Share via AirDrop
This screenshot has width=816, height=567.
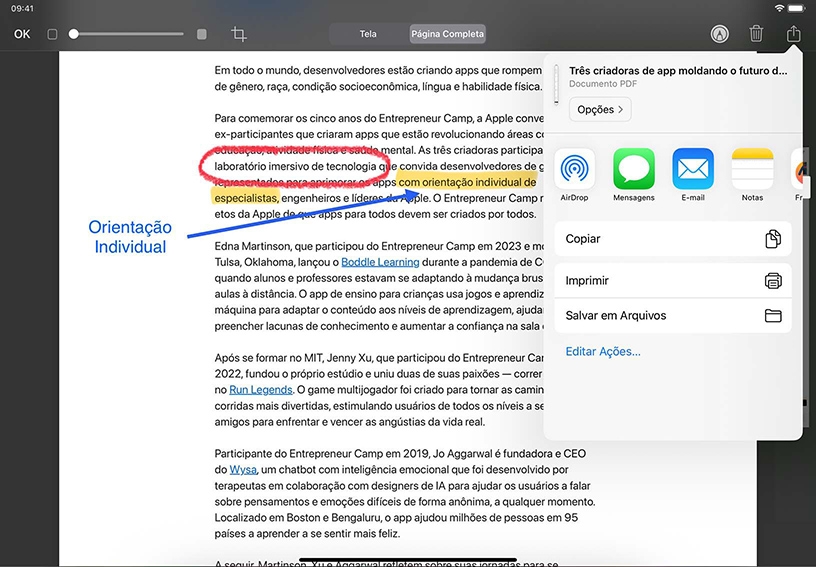(575, 175)
